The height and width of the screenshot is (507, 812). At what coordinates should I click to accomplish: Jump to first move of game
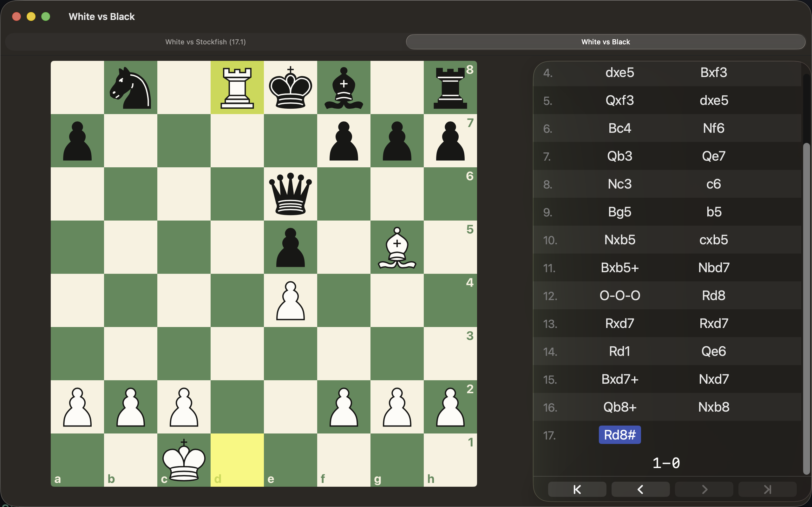click(577, 490)
